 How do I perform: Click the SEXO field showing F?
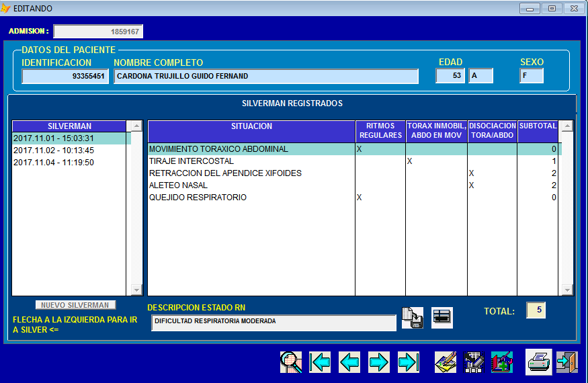(532, 76)
